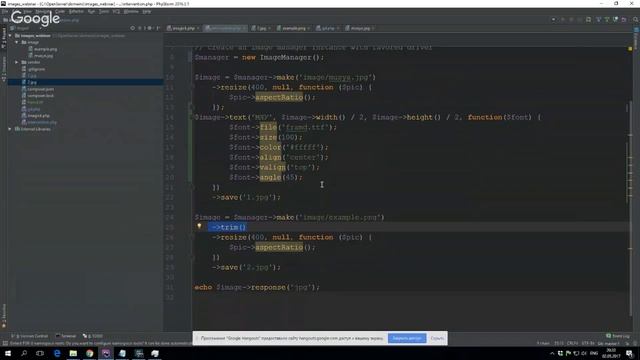Select gd.php in the project tree
This screenshot has height=360, width=640.
click(x=31, y=109)
